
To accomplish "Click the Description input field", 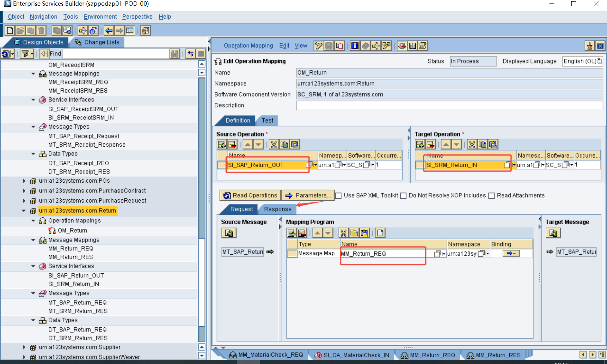I will (450, 105).
